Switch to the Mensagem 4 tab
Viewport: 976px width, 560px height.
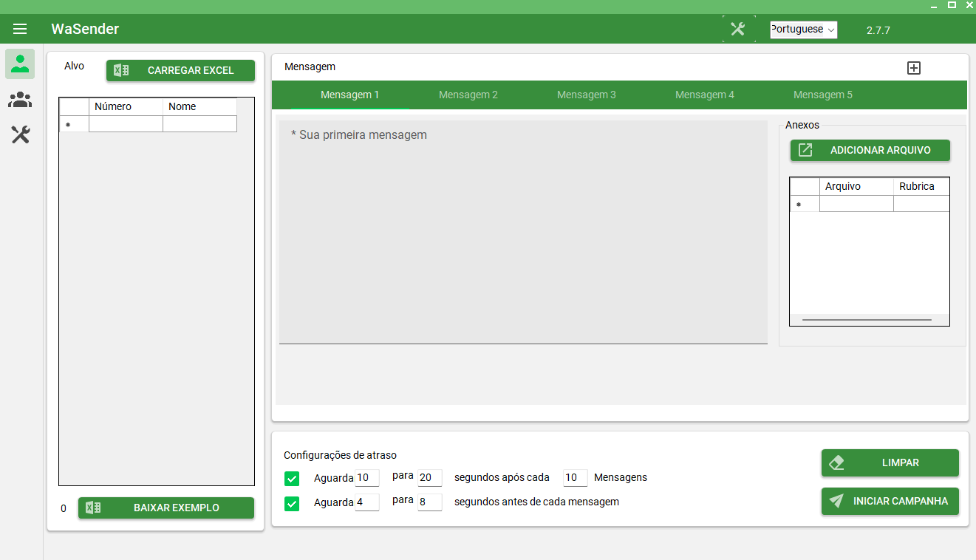(x=704, y=95)
